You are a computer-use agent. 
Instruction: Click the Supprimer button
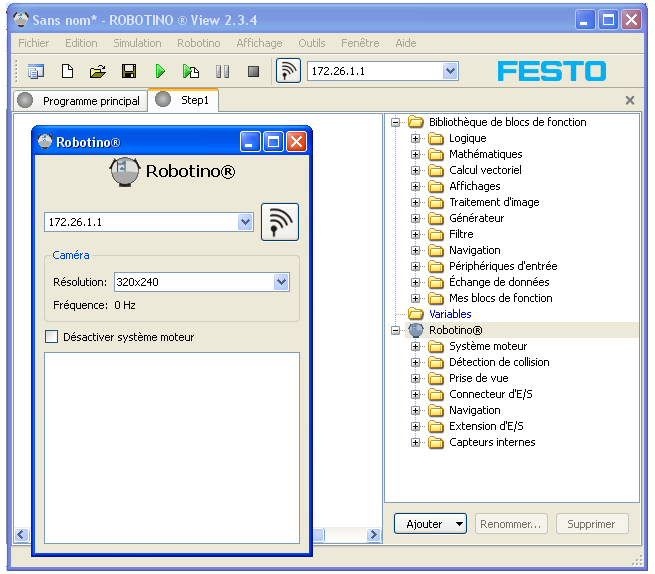(x=592, y=524)
